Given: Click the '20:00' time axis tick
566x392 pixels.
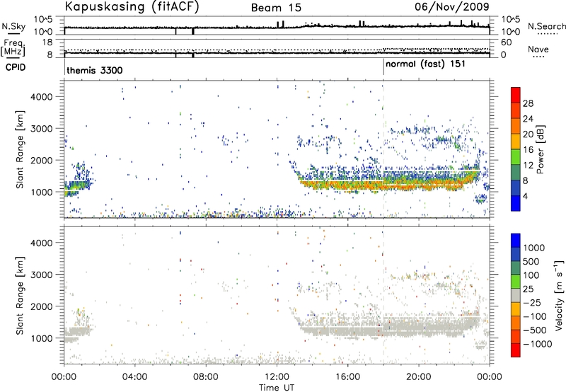Looking at the screenshot, I should 419,377.
